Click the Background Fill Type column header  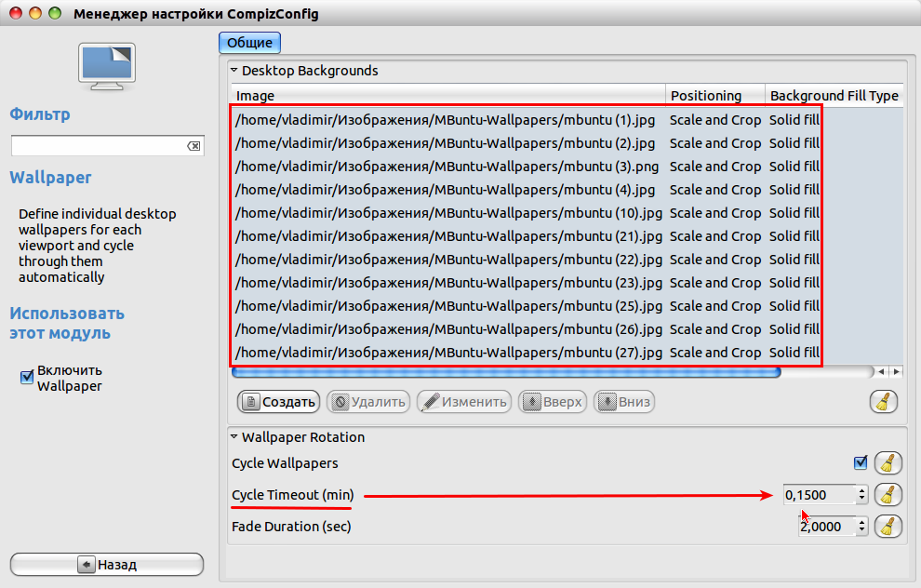tap(834, 95)
